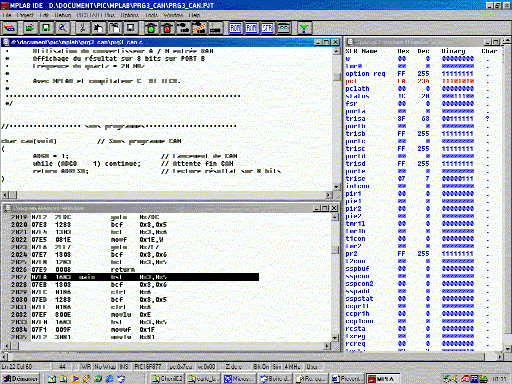
Task: Open the Edit menu
Action: [44, 15]
